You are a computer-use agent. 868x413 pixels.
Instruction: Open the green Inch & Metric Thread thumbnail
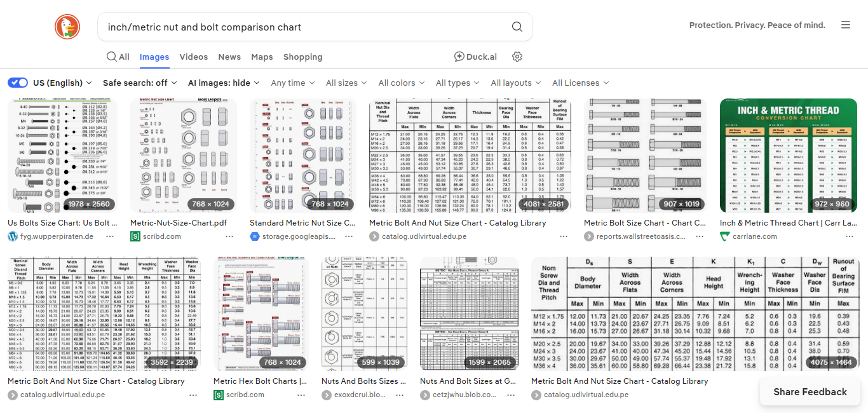point(789,156)
